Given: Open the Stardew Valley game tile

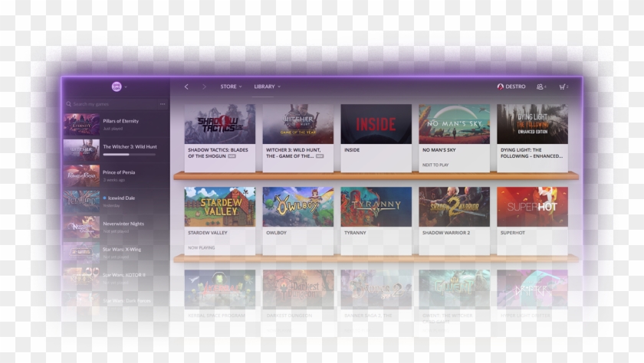Looking at the screenshot, I should pyautogui.click(x=219, y=207).
